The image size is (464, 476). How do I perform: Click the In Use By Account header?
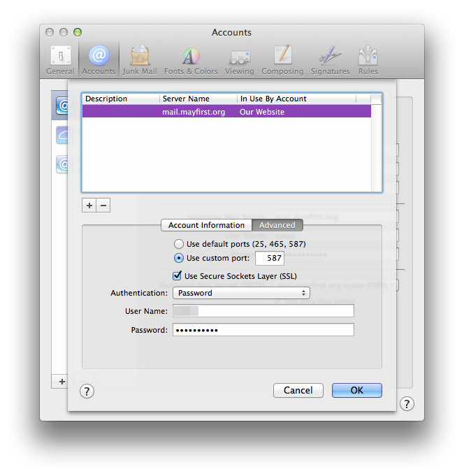296,99
